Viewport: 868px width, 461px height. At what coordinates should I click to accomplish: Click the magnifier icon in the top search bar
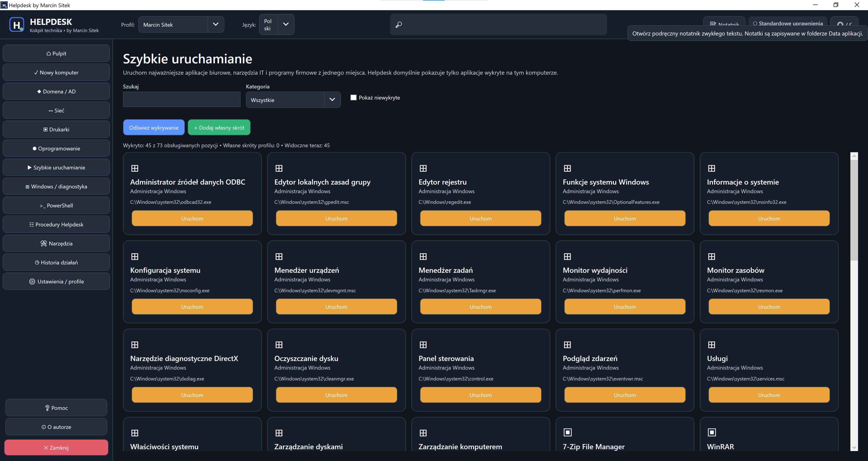click(x=399, y=25)
